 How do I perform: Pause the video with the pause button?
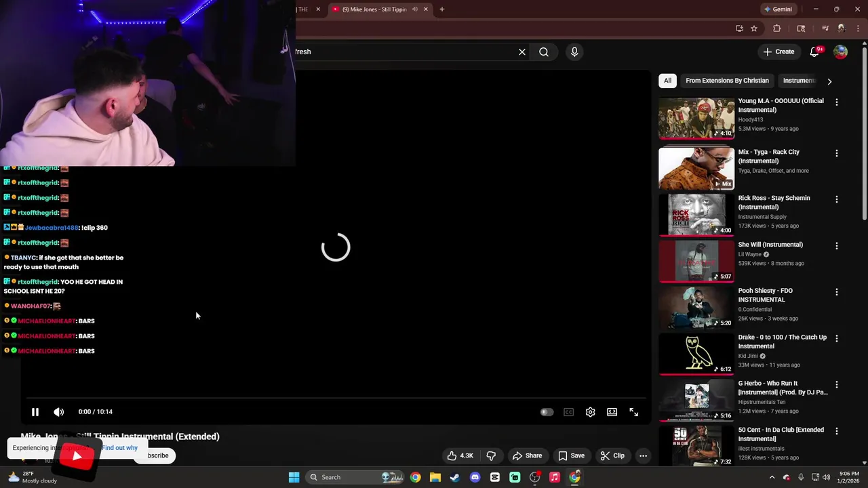click(35, 411)
